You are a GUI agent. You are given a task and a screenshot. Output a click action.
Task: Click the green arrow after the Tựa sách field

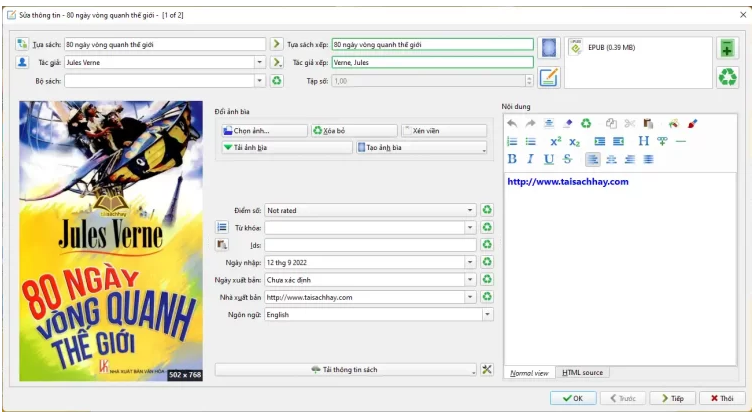pos(276,44)
